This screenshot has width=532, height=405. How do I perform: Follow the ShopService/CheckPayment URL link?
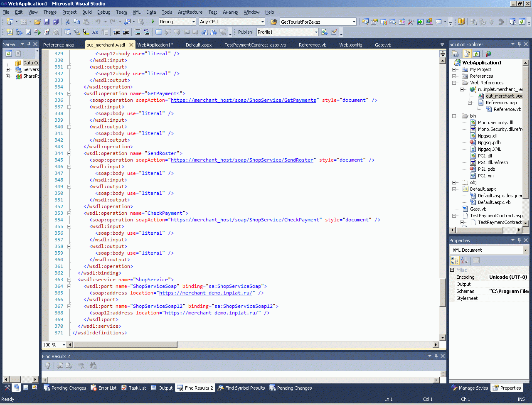tap(245, 220)
